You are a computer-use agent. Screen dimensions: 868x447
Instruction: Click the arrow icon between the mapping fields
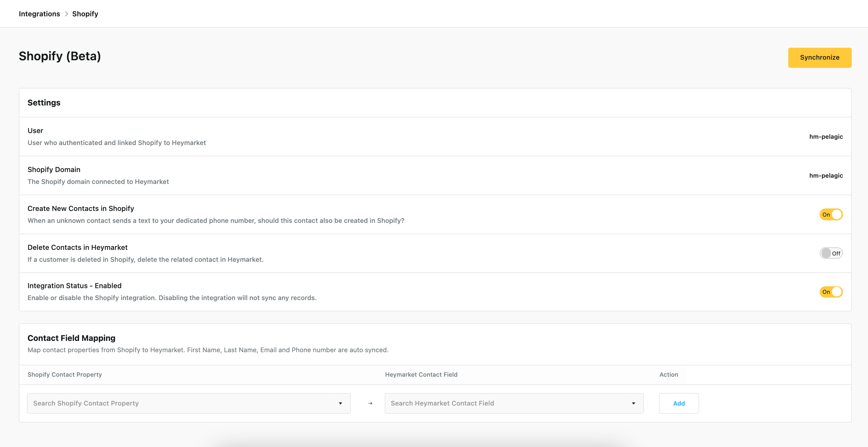[370, 403]
